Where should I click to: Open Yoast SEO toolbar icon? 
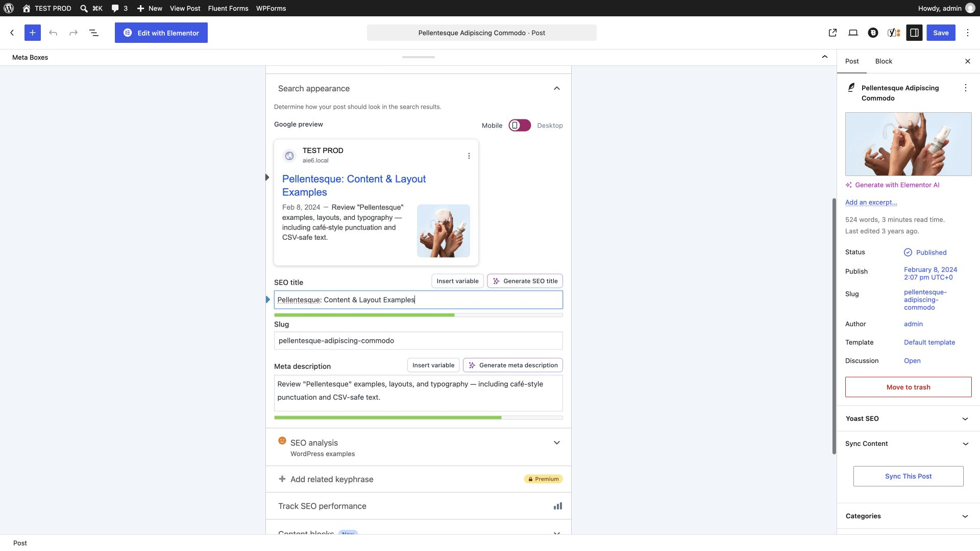pyautogui.click(x=894, y=33)
